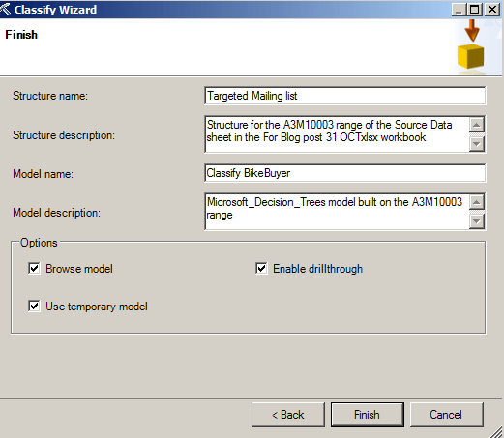Toggle the Browse model checkbox
504x438 pixels.
click(34, 268)
